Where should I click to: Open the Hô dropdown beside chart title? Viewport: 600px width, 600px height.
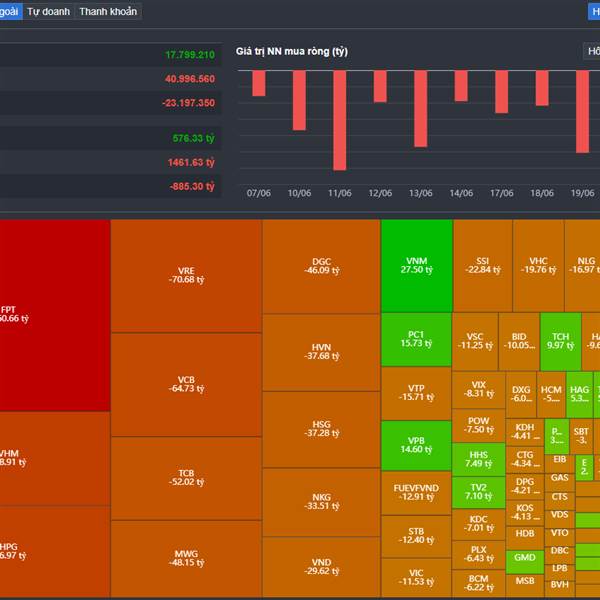pos(592,51)
